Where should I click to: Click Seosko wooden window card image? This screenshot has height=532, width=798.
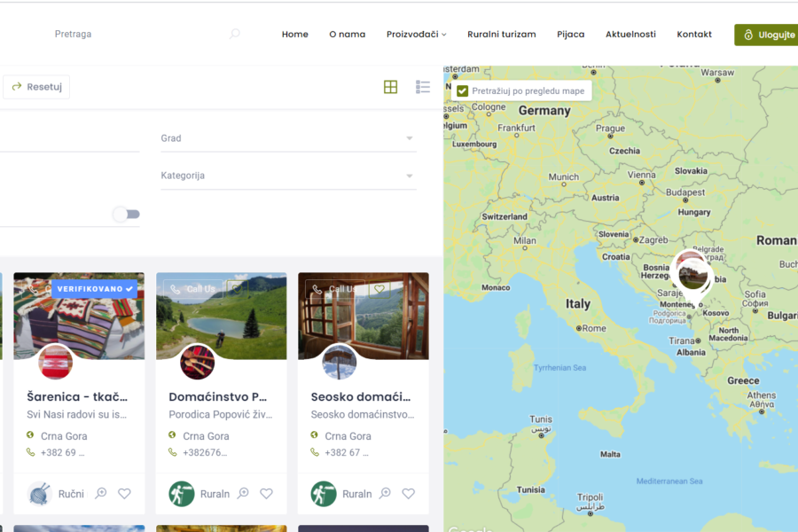(x=364, y=316)
